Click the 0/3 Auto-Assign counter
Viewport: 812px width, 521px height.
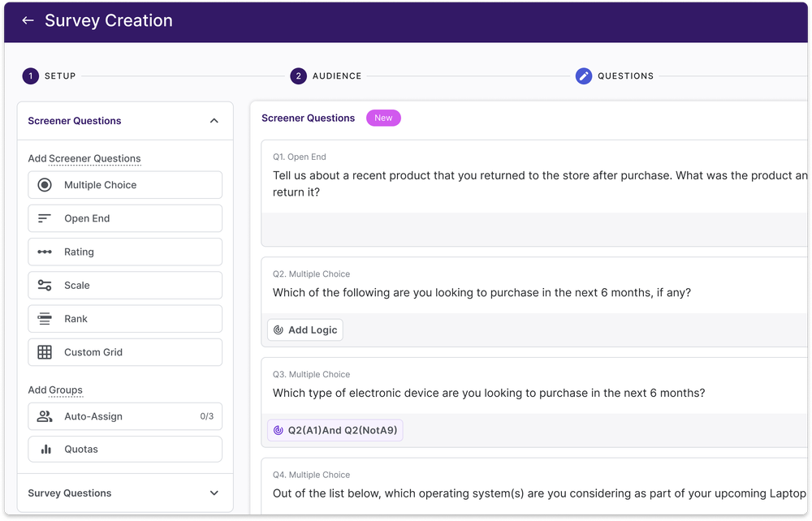[x=206, y=416]
